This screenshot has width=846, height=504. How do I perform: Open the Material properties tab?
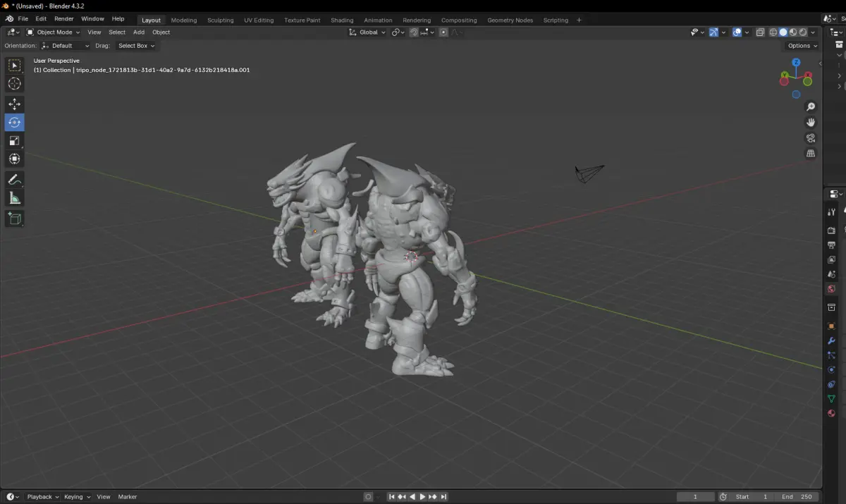(831, 413)
